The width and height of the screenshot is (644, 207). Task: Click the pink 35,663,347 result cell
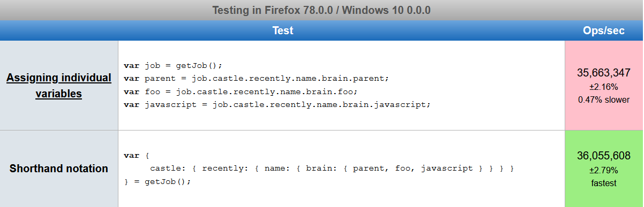tap(604, 86)
